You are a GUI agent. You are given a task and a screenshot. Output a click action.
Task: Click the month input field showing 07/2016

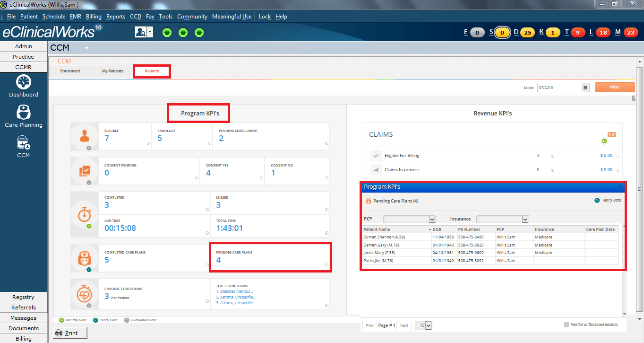(x=559, y=87)
